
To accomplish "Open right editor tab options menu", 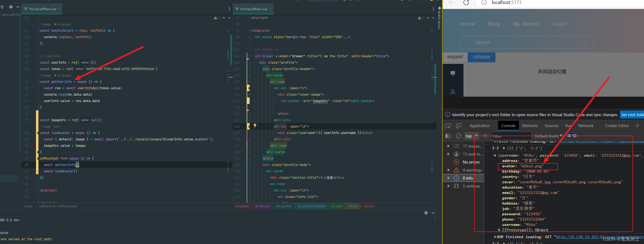I will [x=433, y=9].
